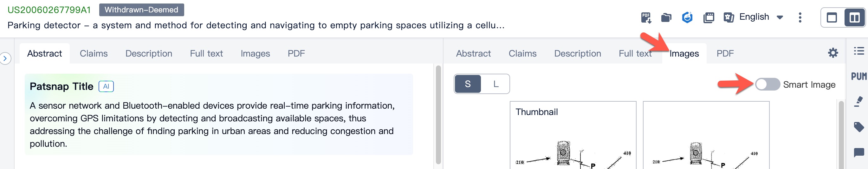Click the PDF download icon
Viewport: 868px width, 169px height.
click(645, 17)
